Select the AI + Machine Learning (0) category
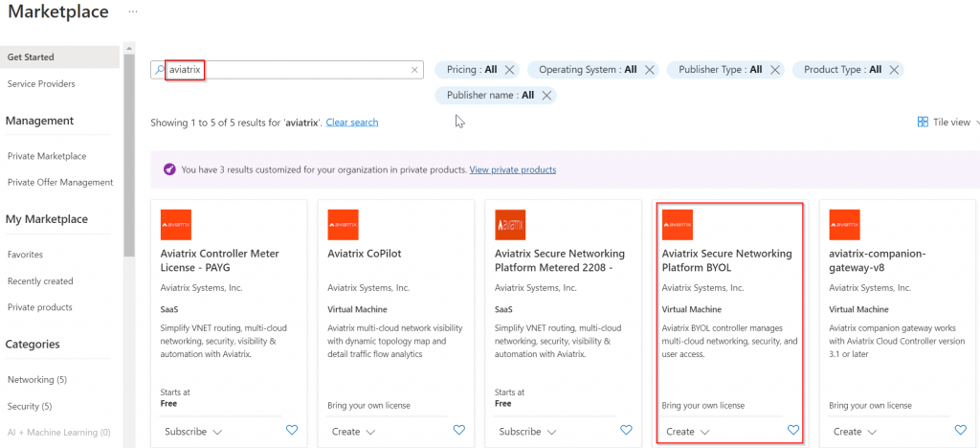The image size is (980, 448). point(58,433)
